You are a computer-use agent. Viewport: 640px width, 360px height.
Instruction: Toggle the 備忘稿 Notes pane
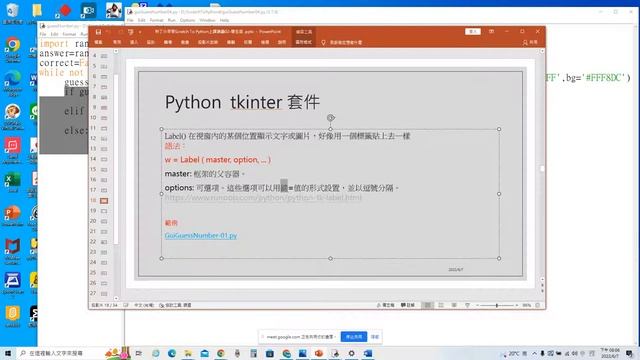pyautogui.click(x=385, y=305)
